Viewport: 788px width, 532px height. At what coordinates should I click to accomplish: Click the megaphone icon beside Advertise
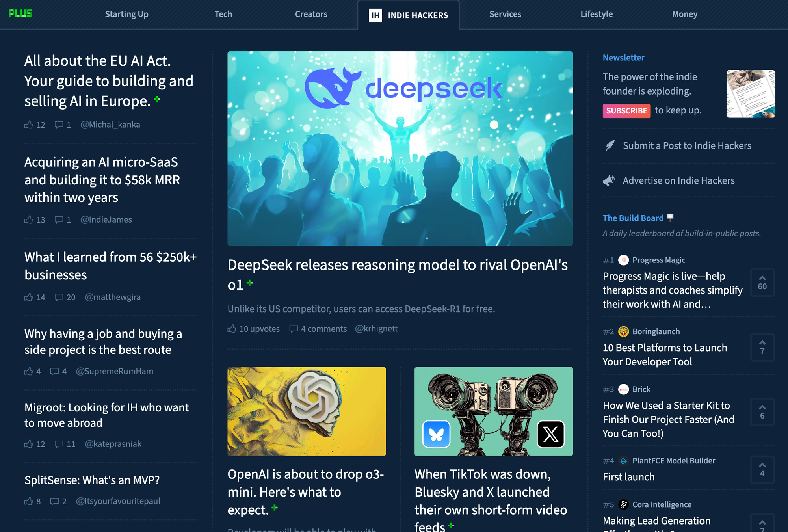pos(609,180)
